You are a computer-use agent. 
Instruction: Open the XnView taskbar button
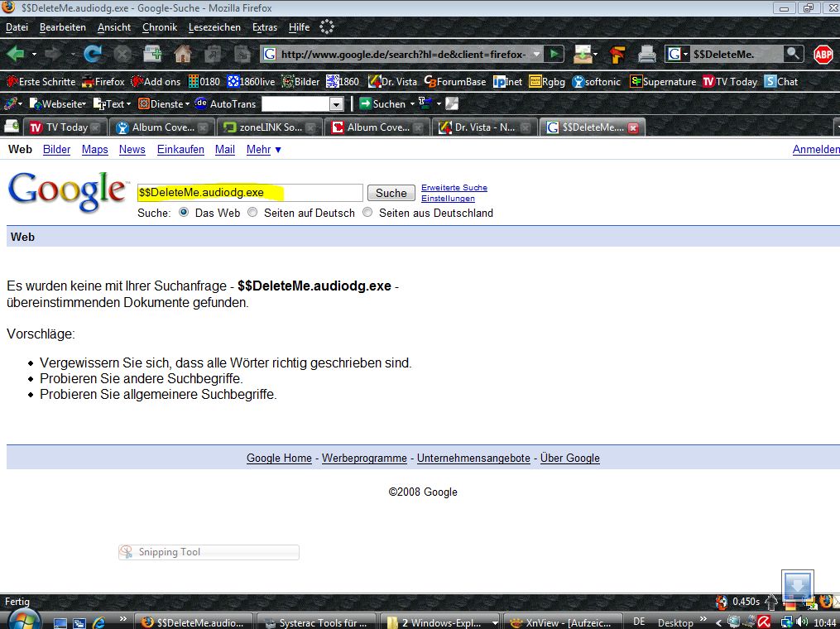pos(562,622)
